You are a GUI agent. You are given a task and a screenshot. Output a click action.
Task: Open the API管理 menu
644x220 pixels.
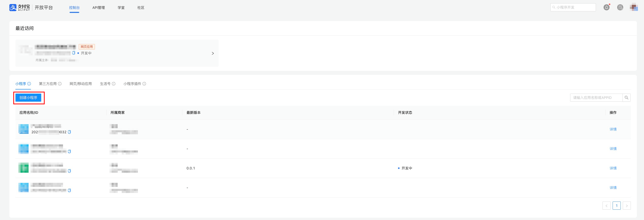(x=98, y=8)
